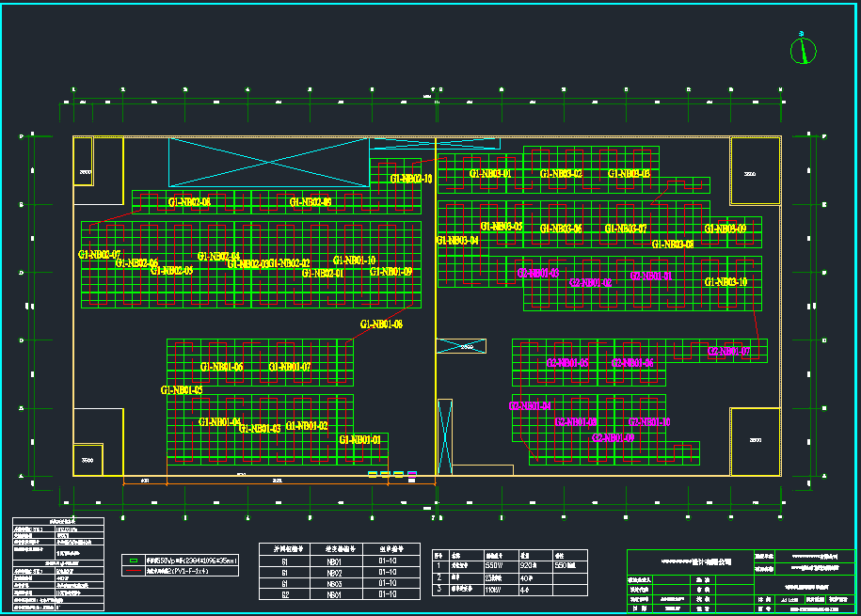
Task: Select the small labeled box mid-building
Action: pyautogui.click(x=461, y=346)
